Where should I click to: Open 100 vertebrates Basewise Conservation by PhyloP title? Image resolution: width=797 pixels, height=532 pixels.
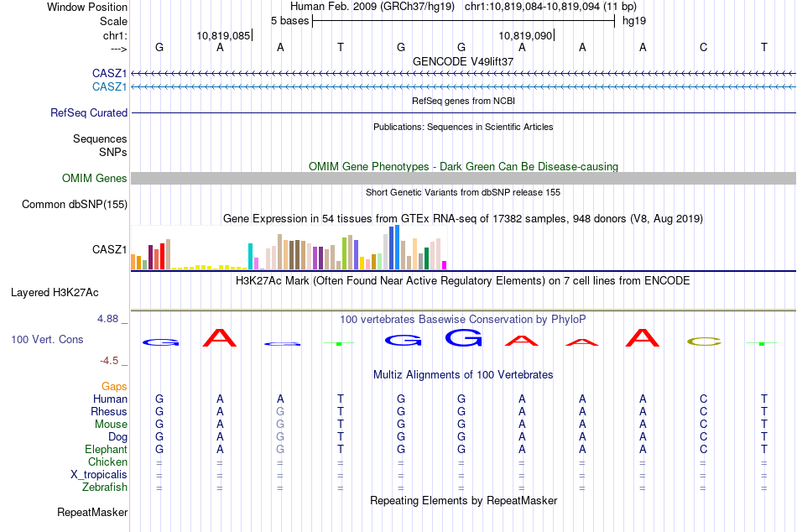click(x=463, y=320)
